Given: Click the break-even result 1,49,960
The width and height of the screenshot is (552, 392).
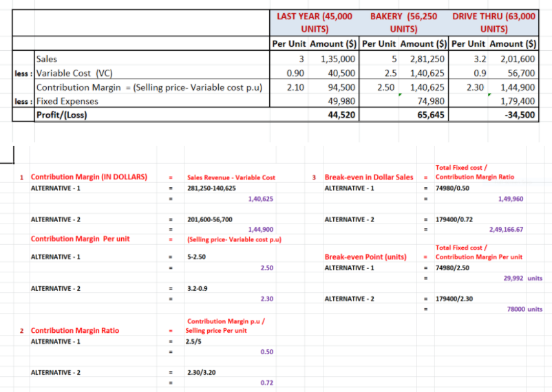Looking at the screenshot, I should pyautogui.click(x=511, y=199).
